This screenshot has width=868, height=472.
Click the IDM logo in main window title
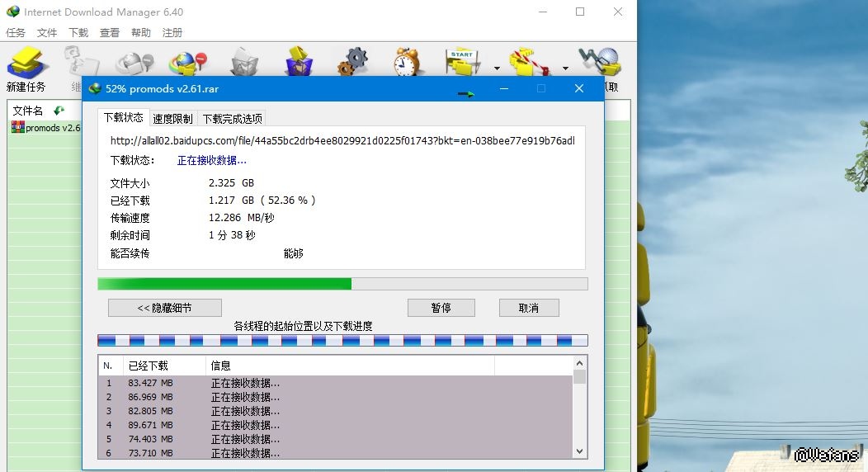[12, 12]
